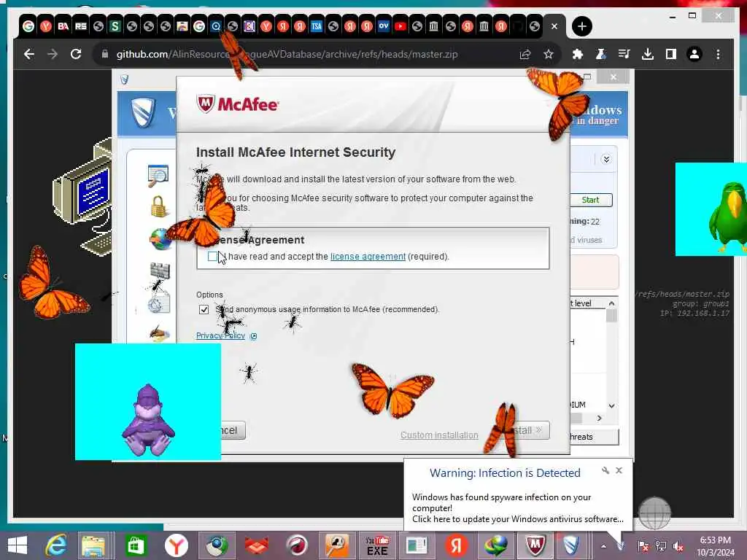Open the media controls toolbar icon
The height and width of the screenshot is (560, 747).
point(624,54)
